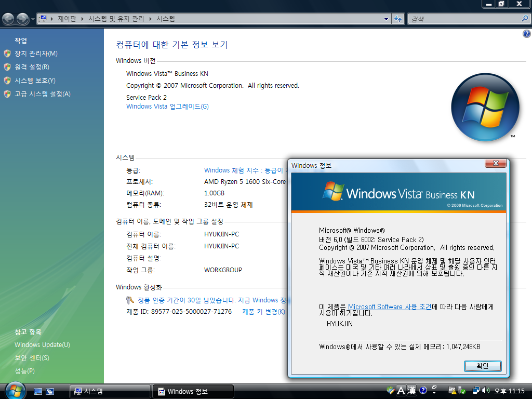Viewport: 532px width, 399px height.
Task: Toggle IME A (English/Korean) mode
Action: coord(401,391)
